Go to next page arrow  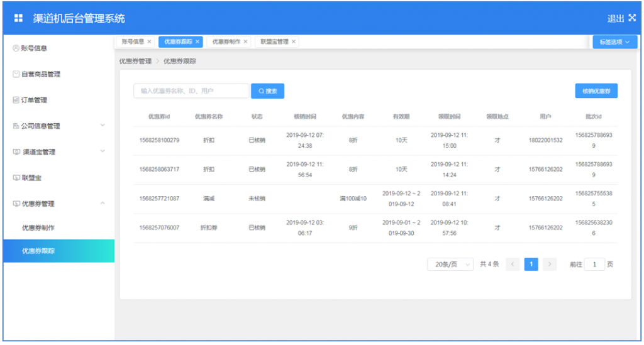tap(550, 264)
